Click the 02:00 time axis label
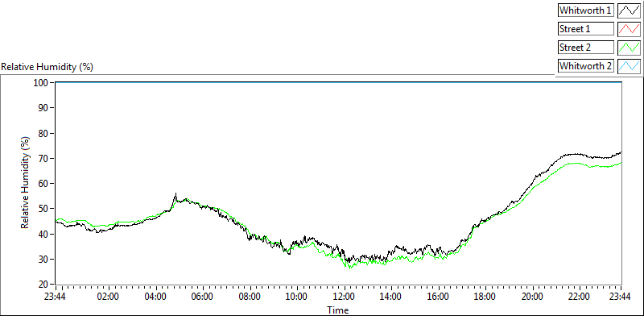The image size is (644, 316). (108, 297)
